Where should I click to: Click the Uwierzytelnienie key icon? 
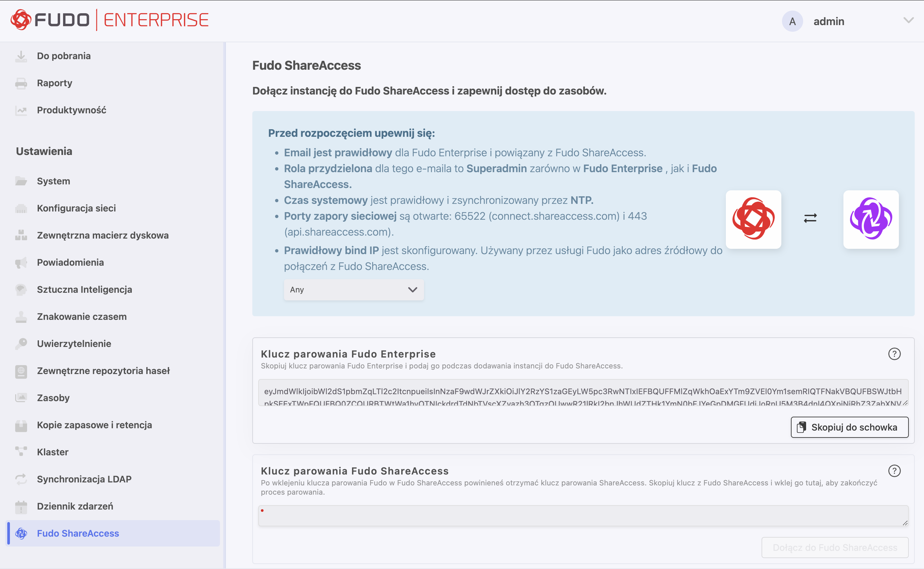[x=21, y=344]
